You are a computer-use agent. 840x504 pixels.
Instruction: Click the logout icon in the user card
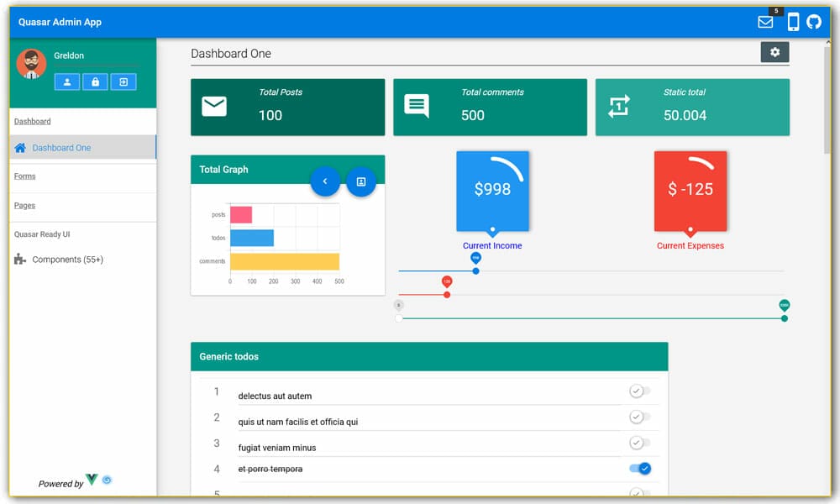point(123,81)
